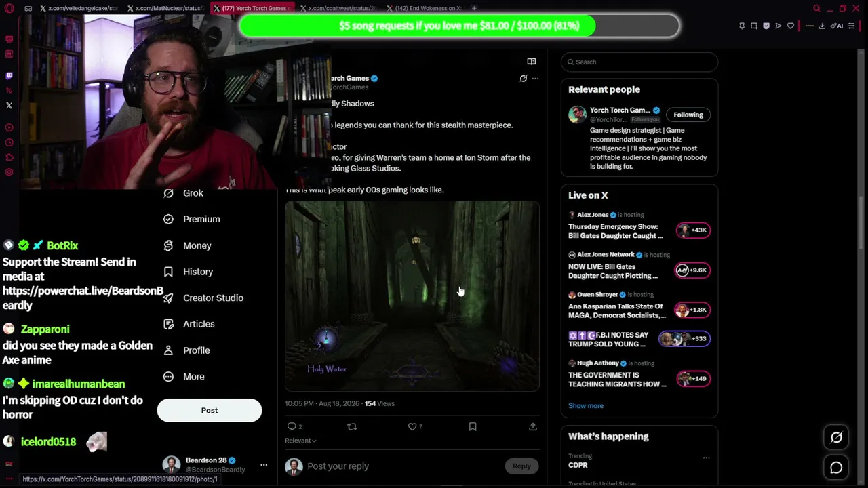The image size is (868, 488).
Task: Click the Opera logo menu icon
Action: [x=9, y=8]
